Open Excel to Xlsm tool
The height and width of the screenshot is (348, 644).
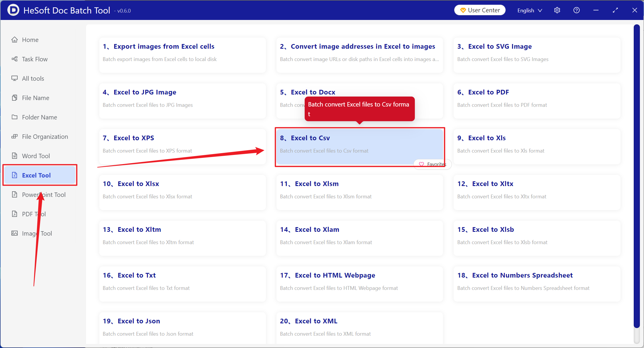tap(360, 192)
